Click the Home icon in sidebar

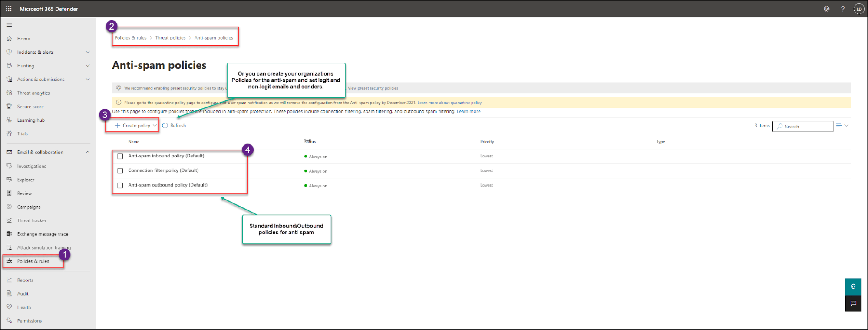[9, 39]
